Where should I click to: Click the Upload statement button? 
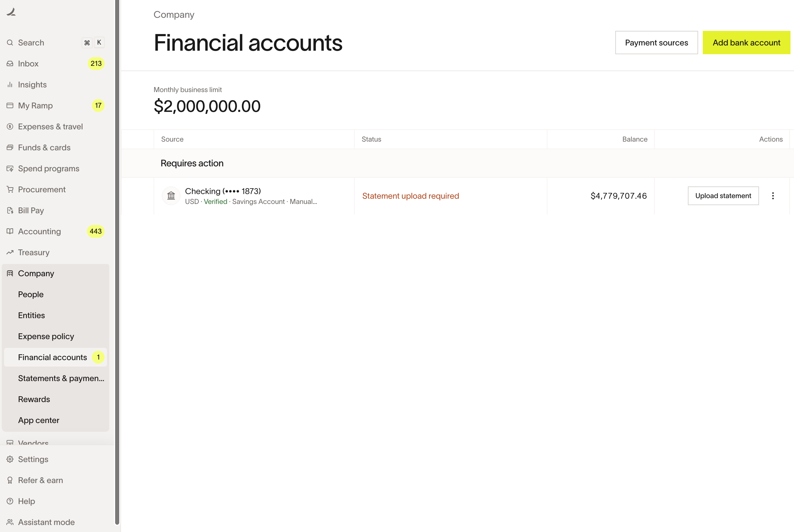point(723,196)
